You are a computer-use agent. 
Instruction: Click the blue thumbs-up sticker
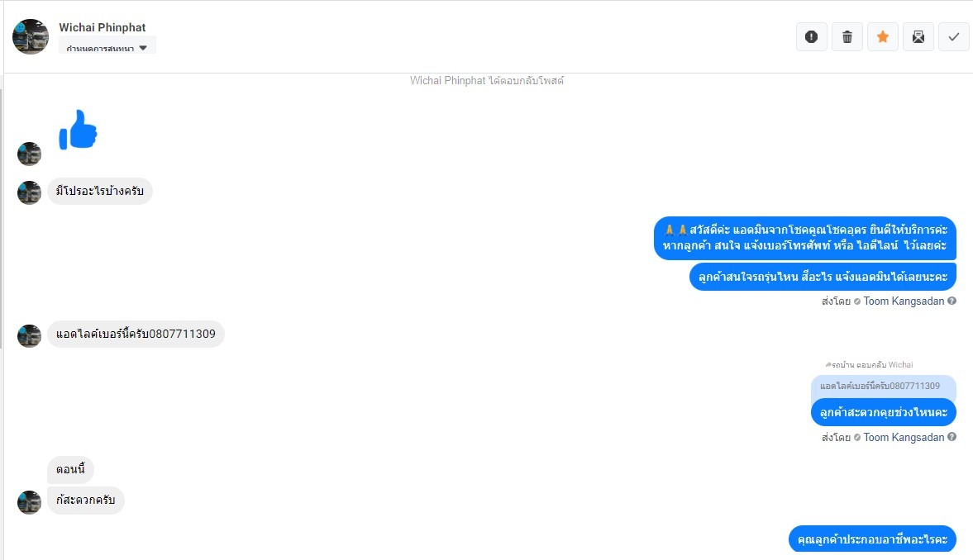tap(79, 130)
